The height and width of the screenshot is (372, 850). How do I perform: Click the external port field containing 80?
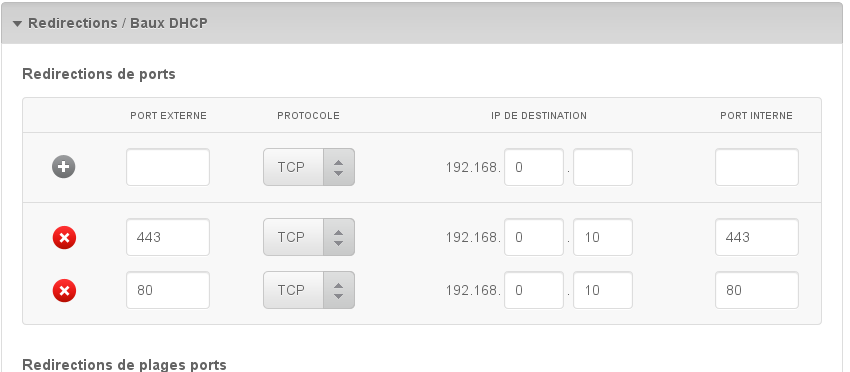click(168, 290)
